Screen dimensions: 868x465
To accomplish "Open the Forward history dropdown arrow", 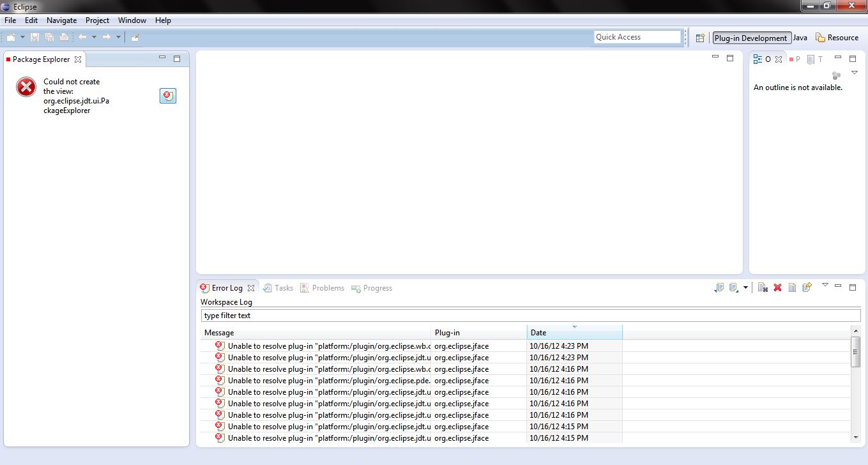I will pos(118,37).
